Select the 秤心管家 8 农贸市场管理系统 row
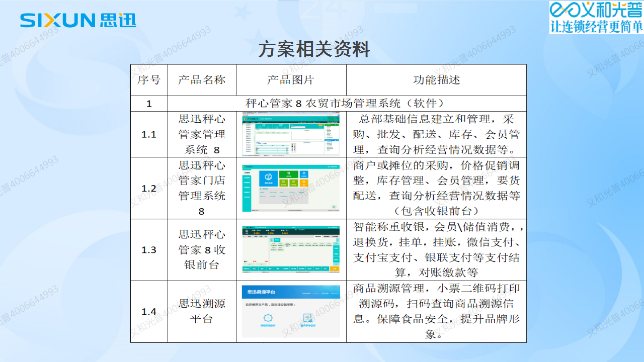Viewport: 644px width, 362px height. tap(347, 104)
